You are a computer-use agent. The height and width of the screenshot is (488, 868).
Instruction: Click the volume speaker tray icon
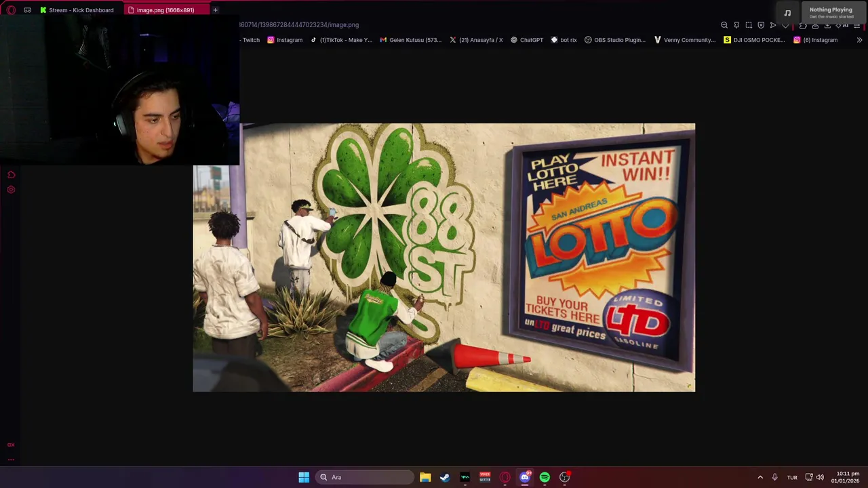pyautogui.click(x=820, y=477)
